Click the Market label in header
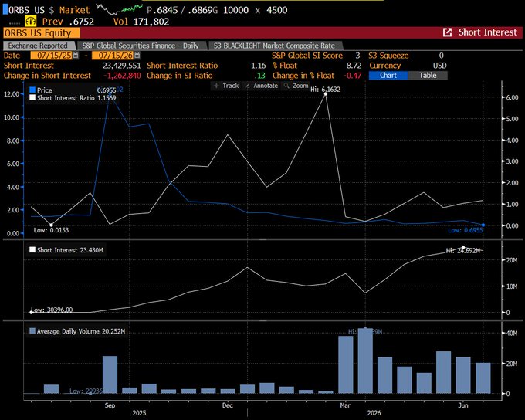Viewport: 525px width, 420px height. pyautogui.click(x=75, y=10)
